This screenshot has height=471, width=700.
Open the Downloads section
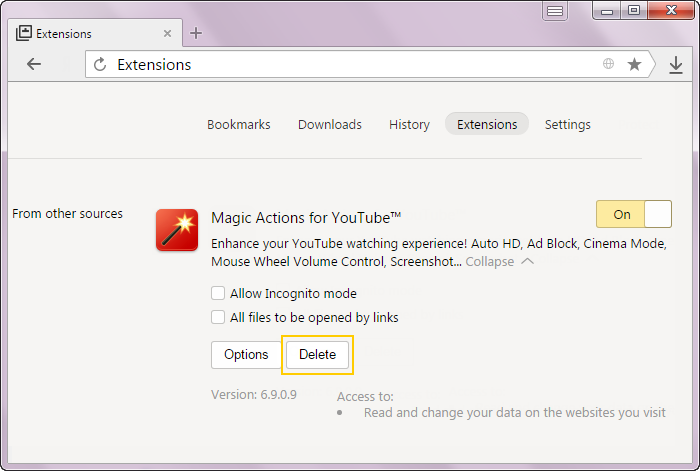(x=329, y=125)
